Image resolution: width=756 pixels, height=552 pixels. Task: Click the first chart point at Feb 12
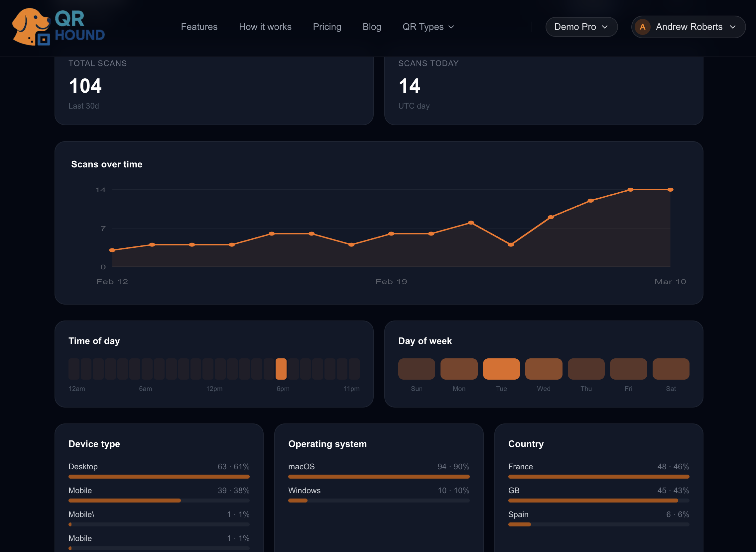click(112, 250)
